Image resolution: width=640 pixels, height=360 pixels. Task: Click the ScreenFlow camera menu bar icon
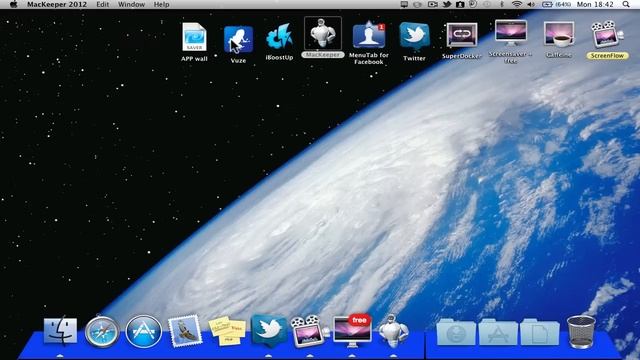(x=433, y=4)
